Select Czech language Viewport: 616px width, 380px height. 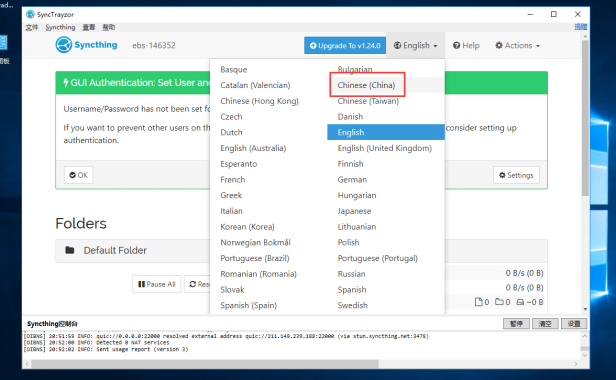point(231,117)
